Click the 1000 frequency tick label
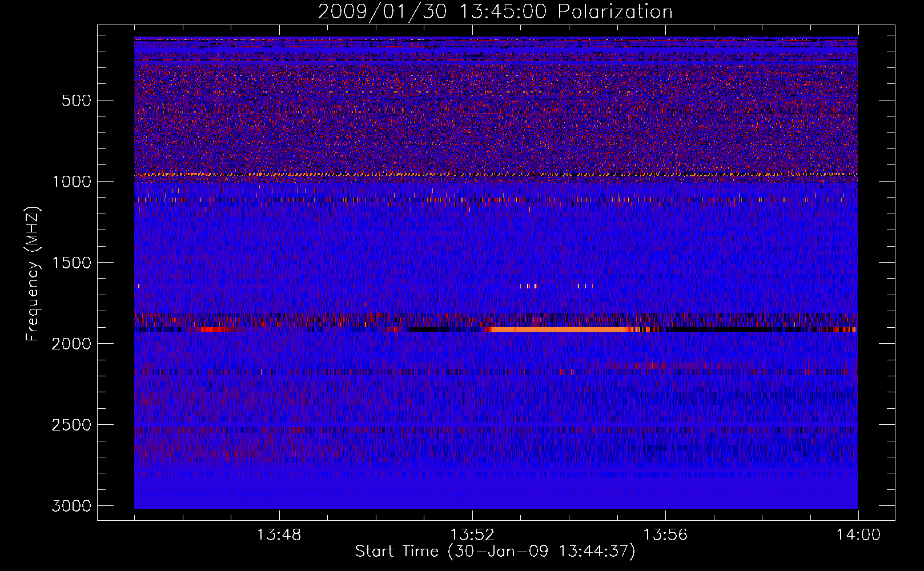 pos(71,182)
